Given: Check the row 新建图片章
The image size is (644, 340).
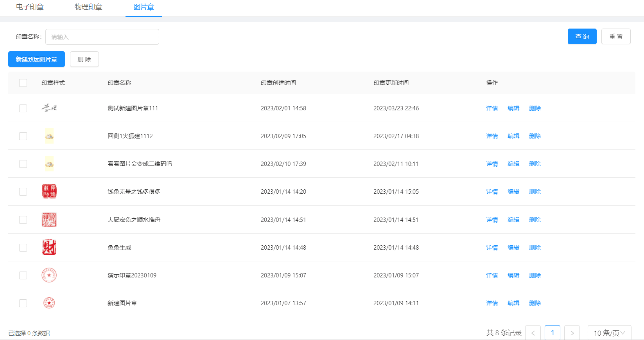Looking at the screenshot, I should 23,303.
